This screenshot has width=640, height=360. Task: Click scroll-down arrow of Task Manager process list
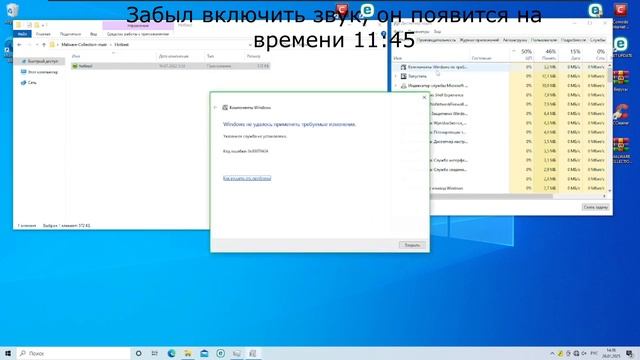[x=610, y=191]
